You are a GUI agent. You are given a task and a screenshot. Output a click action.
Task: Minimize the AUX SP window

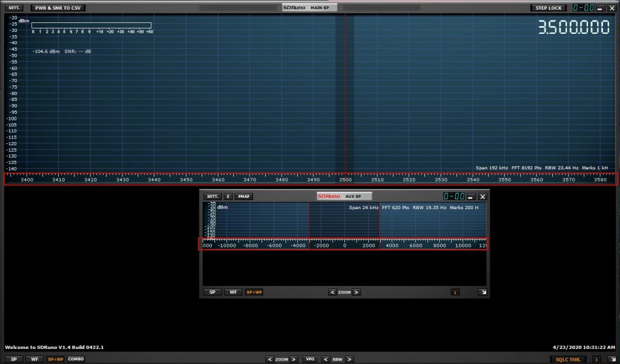(470, 197)
